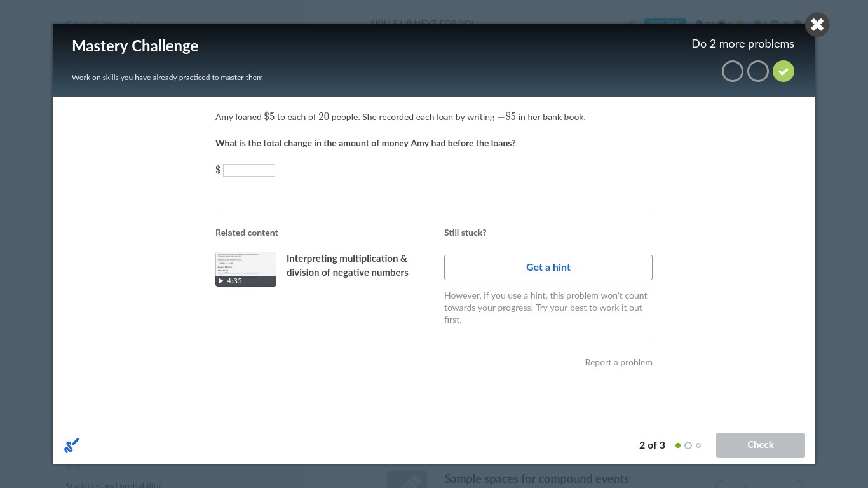Click the Check answer button
Viewport: 868px width, 488px height.
pyautogui.click(x=761, y=445)
